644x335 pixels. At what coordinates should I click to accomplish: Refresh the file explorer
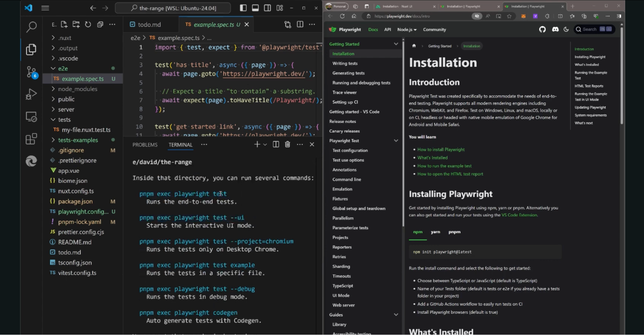88,24
